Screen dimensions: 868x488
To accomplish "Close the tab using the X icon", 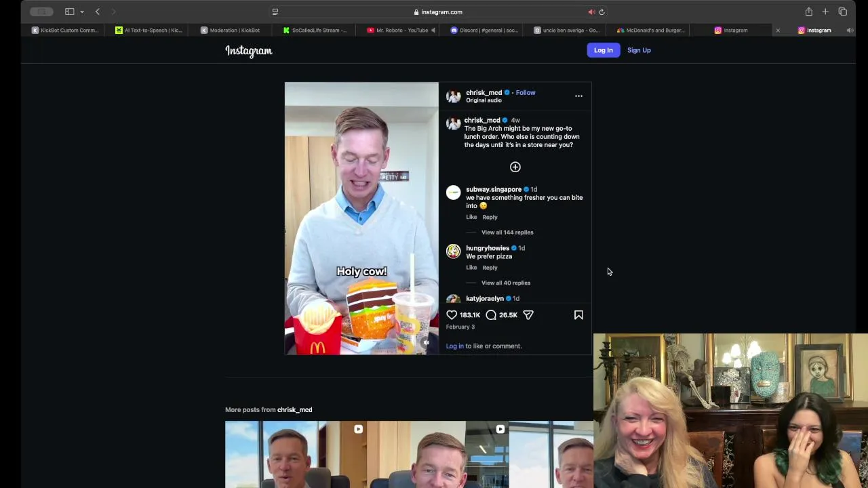I will coord(778,30).
